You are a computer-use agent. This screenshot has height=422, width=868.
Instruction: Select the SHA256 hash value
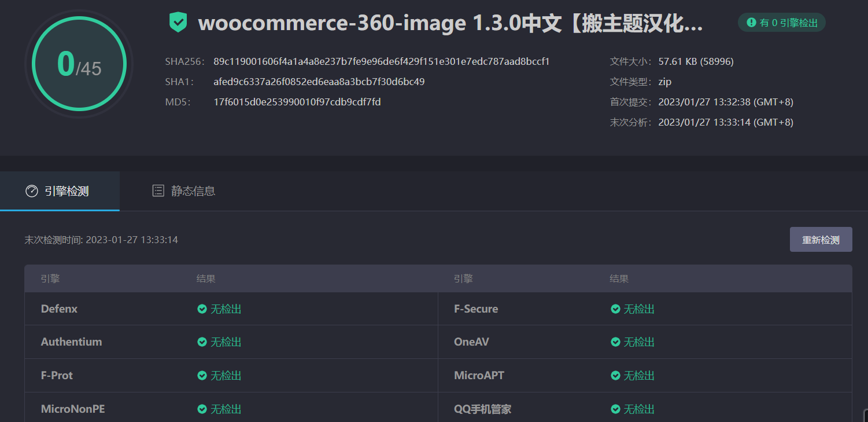pyautogui.click(x=382, y=61)
